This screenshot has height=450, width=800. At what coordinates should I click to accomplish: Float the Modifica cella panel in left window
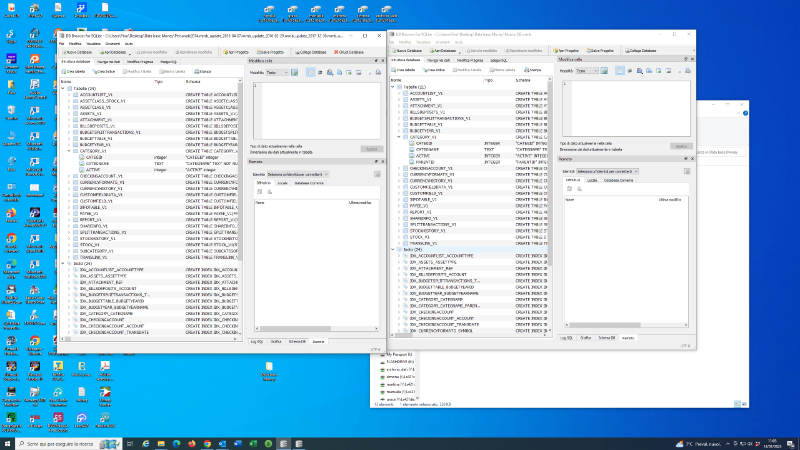pos(377,61)
